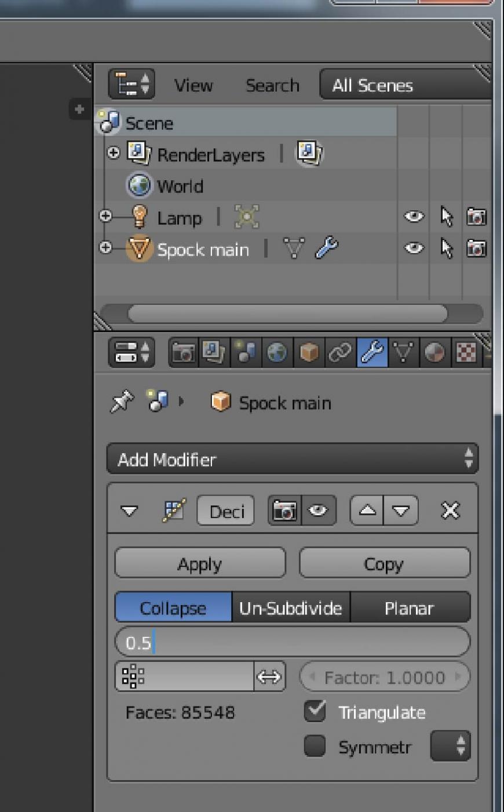Select Planar decimate mode
Screen dimensions: 504x812
[x=410, y=607]
